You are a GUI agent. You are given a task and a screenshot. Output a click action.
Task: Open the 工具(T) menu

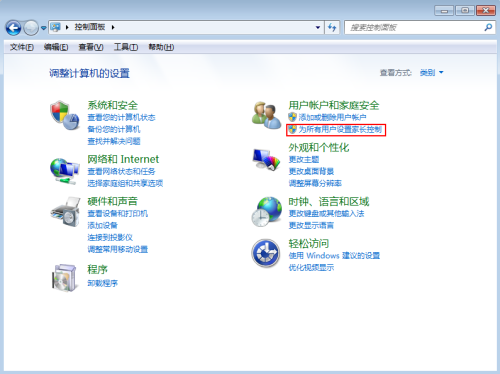click(126, 47)
